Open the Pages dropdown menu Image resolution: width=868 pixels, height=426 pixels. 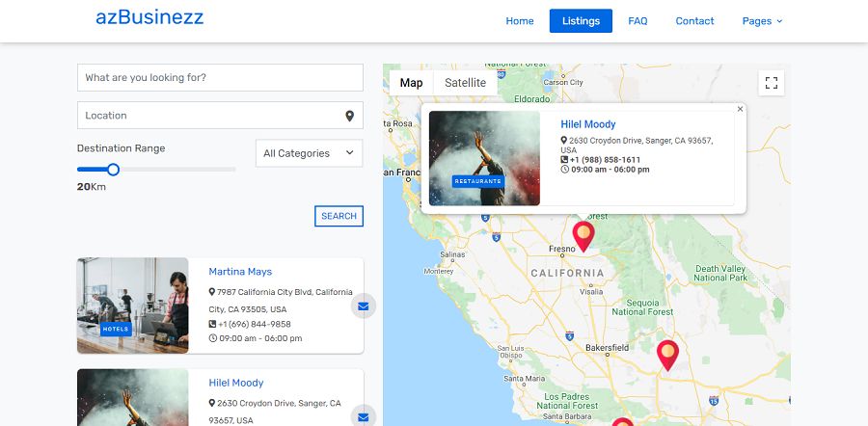click(762, 21)
